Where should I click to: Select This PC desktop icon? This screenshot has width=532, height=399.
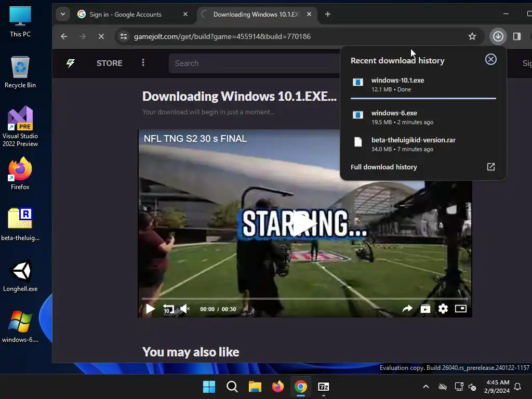coord(20,22)
